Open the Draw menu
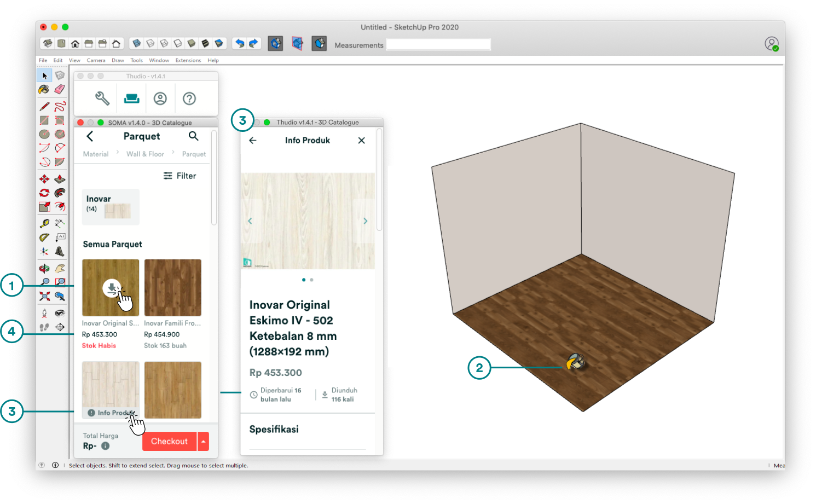 coord(118,60)
